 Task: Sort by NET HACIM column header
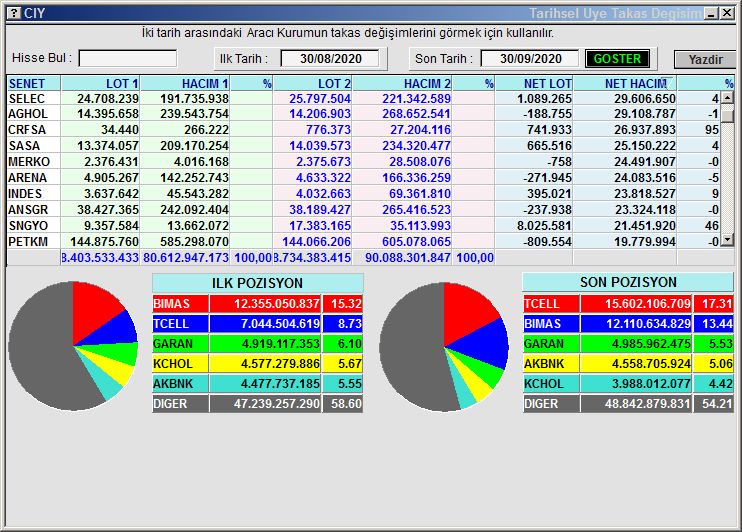tap(625, 83)
